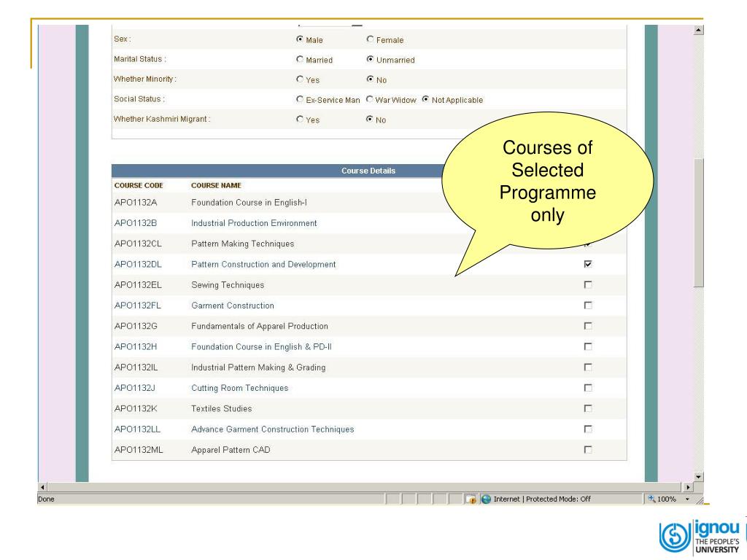This screenshot has width=747, height=560.
Task: Select No for Kashmiri Migrant
Action: (x=370, y=120)
